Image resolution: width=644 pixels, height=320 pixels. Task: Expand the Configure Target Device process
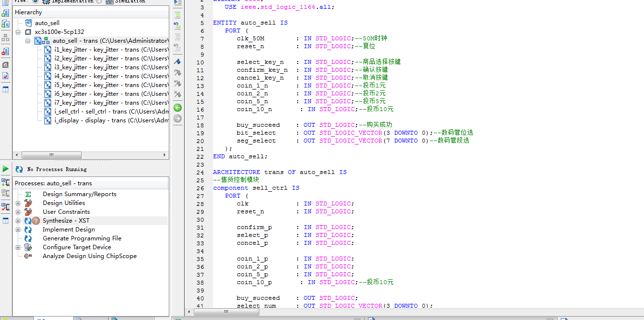click(x=18, y=247)
